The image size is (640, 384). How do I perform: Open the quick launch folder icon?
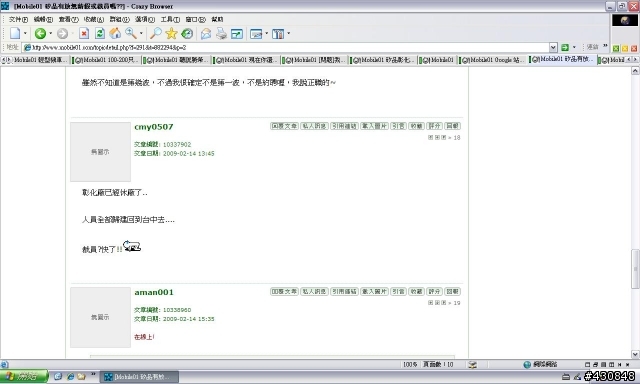click(81, 376)
